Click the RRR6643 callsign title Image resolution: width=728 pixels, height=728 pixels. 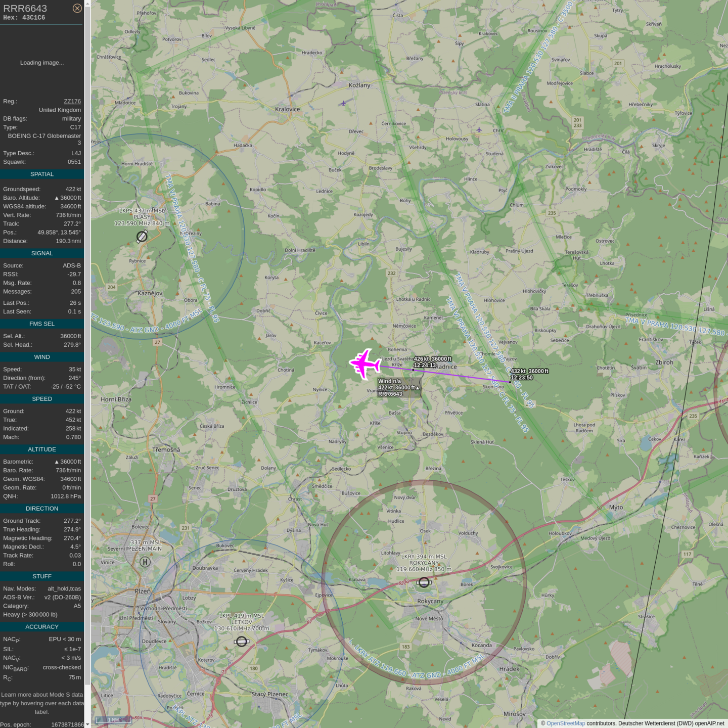25,9
